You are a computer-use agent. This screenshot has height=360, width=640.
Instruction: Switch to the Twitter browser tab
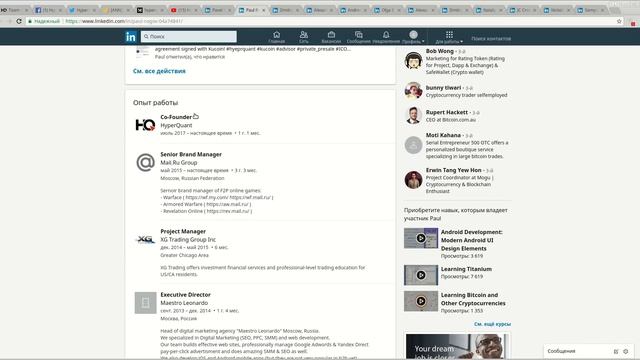click(x=82, y=10)
